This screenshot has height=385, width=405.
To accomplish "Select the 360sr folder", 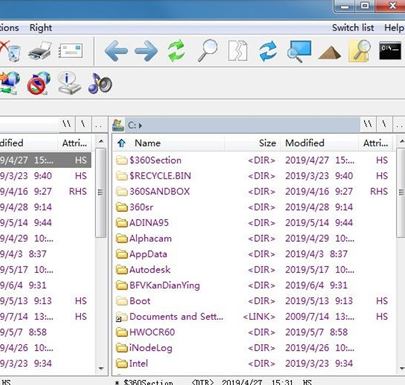I will pyautogui.click(x=141, y=207).
